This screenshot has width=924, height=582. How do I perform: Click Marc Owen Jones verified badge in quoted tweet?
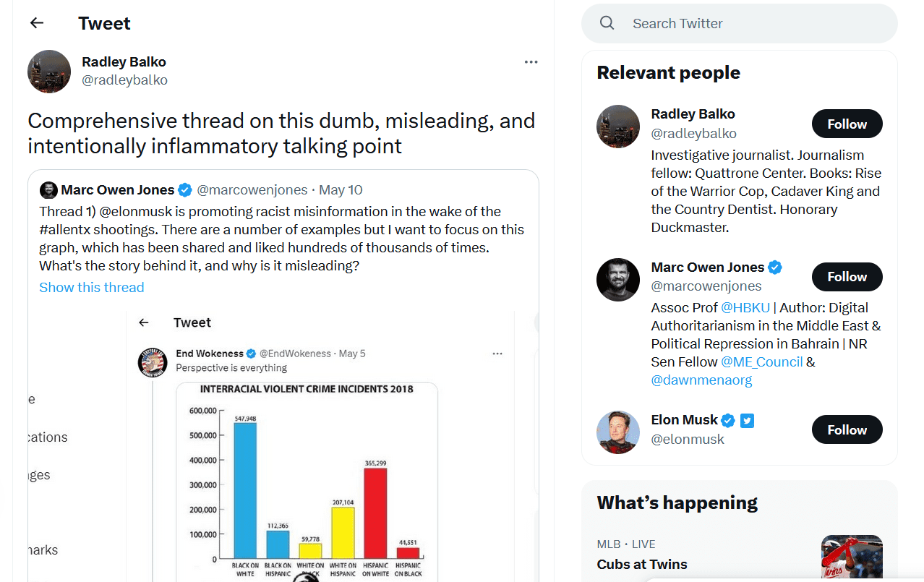pyautogui.click(x=185, y=190)
